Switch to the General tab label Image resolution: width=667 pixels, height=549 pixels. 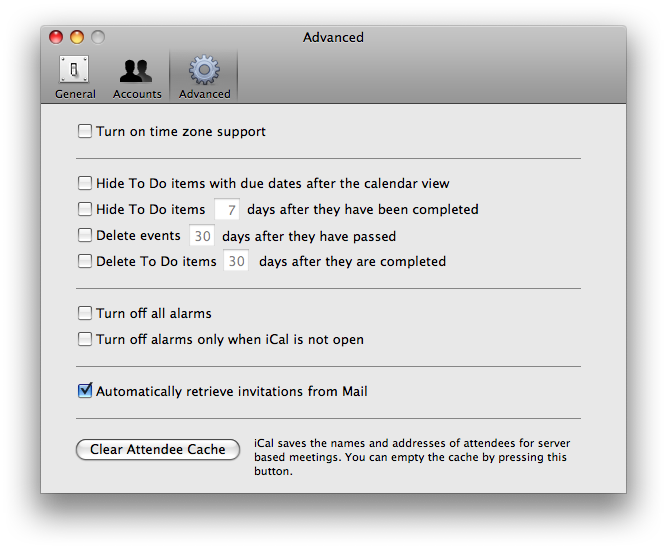75,94
